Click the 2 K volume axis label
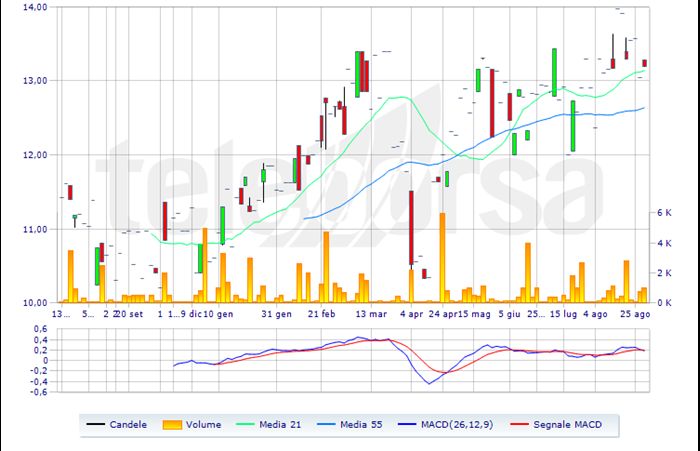Viewport: 700px width, 451px height. pyautogui.click(x=664, y=273)
